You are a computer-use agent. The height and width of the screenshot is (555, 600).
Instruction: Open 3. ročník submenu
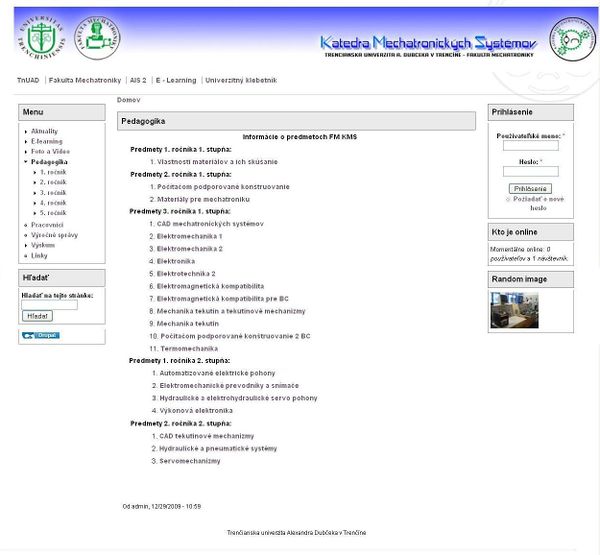tap(53, 193)
